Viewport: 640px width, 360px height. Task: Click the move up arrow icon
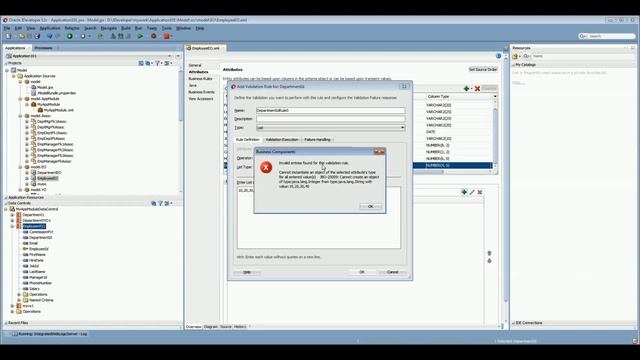click(489, 253)
